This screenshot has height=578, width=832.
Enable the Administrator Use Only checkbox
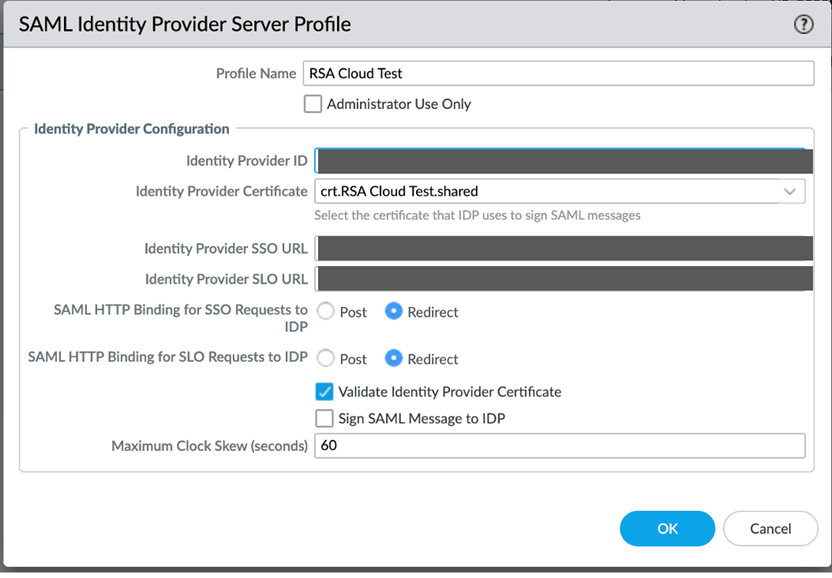coord(313,104)
